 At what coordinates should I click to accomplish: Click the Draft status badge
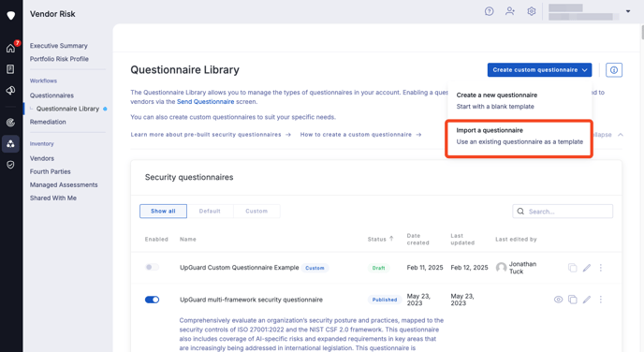point(378,268)
